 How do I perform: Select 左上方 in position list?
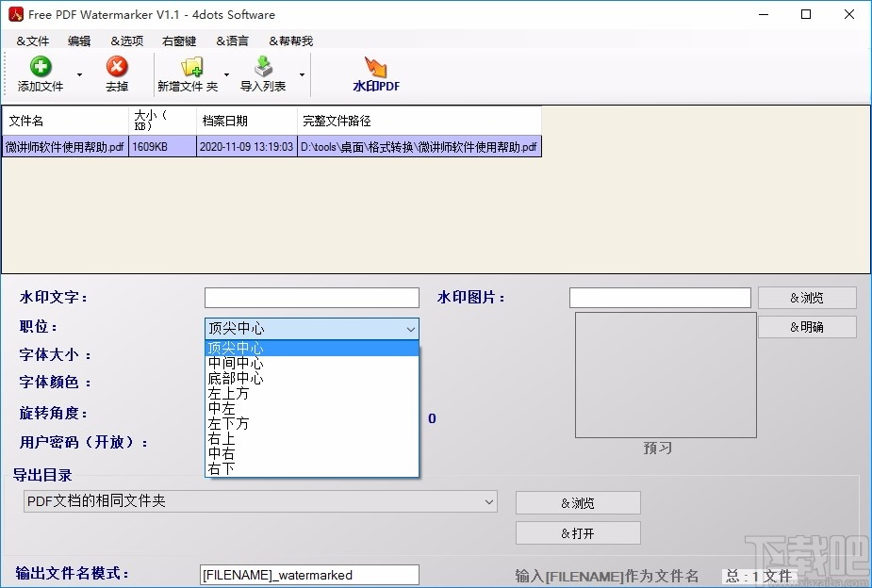click(x=311, y=394)
